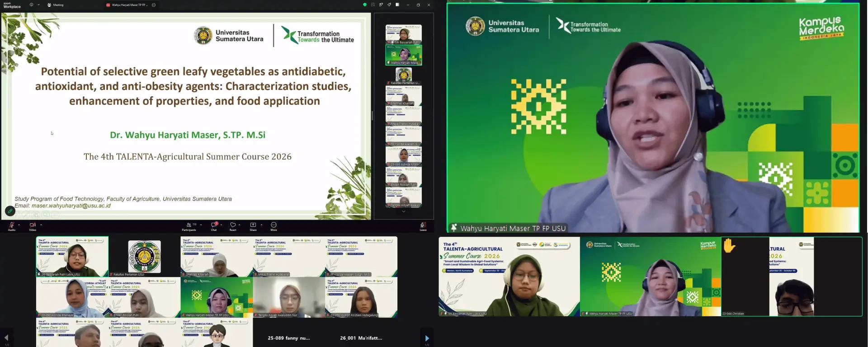868x347 pixels.
Task: Turn on the Video camera
Action: [x=33, y=225]
